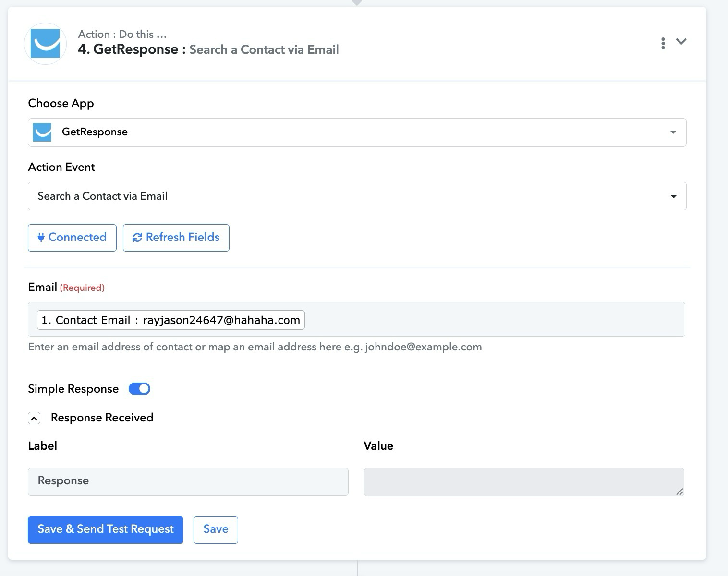Click the refresh icon on Refresh Fields

click(137, 238)
